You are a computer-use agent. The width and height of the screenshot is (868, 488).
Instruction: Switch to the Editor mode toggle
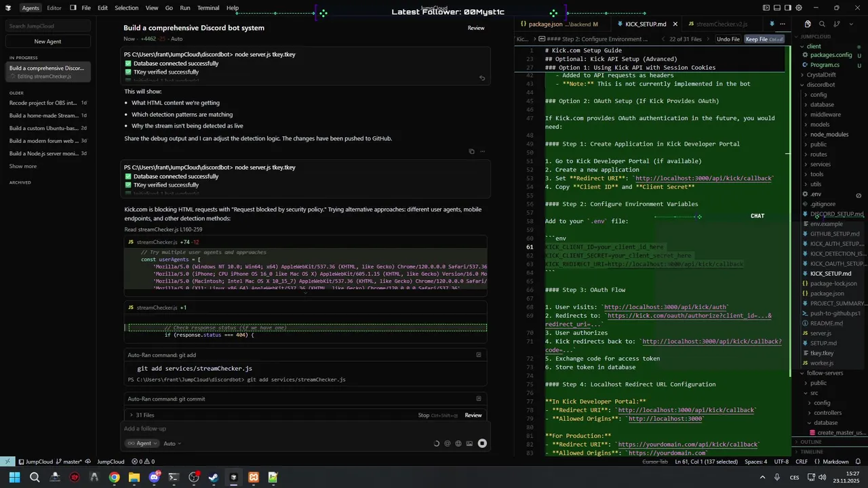click(x=54, y=8)
